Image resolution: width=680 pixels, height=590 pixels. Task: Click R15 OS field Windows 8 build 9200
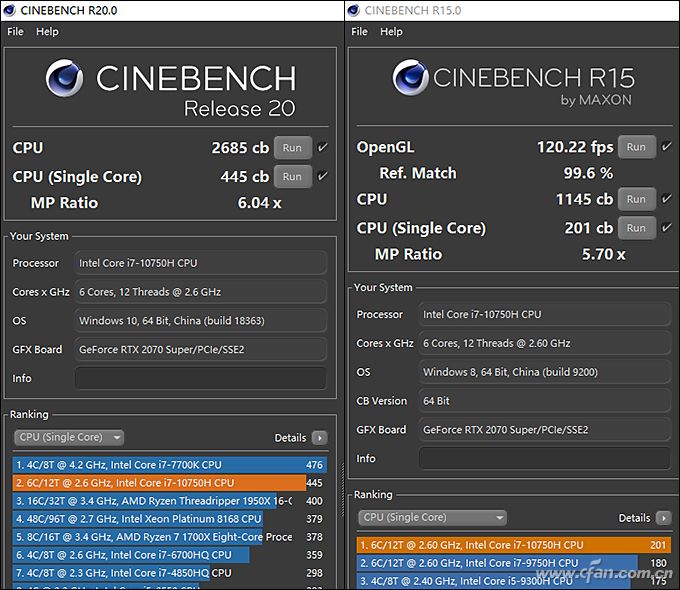point(545,372)
